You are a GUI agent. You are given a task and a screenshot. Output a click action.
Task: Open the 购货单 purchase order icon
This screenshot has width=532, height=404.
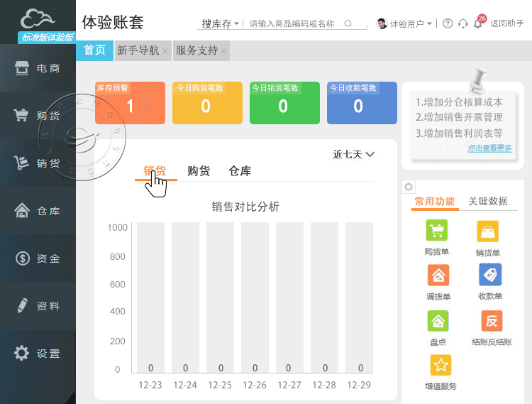click(x=437, y=231)
